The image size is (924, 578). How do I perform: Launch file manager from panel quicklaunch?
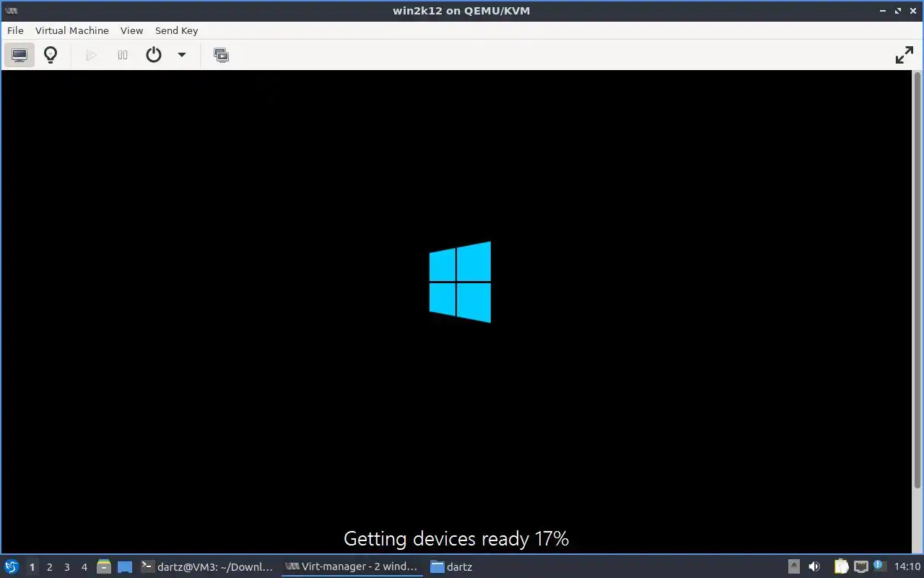[104, 566]
